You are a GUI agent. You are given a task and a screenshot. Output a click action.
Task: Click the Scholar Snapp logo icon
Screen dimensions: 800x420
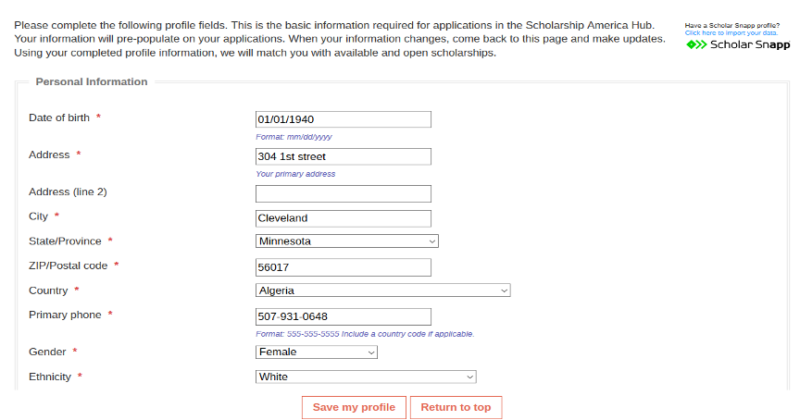696,45
